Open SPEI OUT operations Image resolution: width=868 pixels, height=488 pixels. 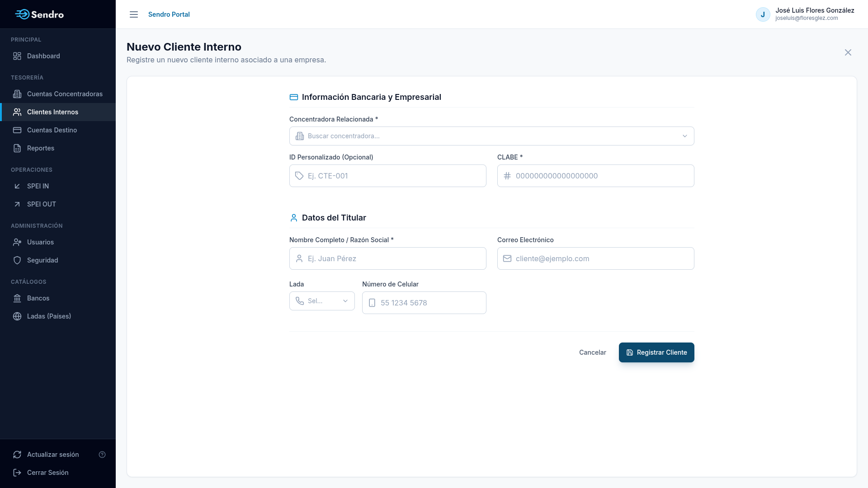click(58, 204)
